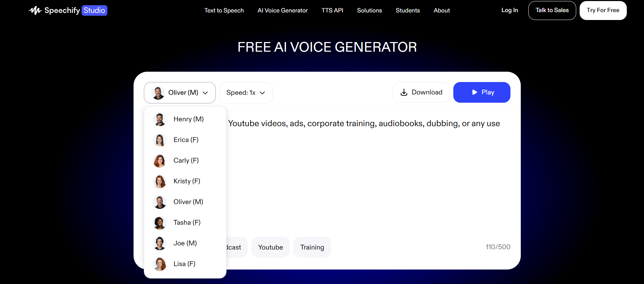Select Kristy (F) avatar in voice list
The image size is (644, 284).
coord(160,181)
